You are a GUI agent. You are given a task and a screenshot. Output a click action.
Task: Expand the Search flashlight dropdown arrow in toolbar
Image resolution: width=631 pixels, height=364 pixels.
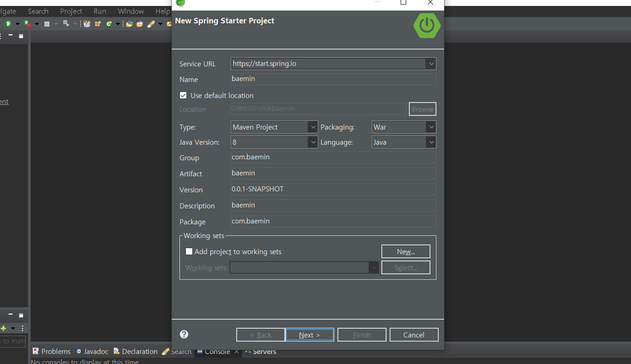click(x=160, y=24)
